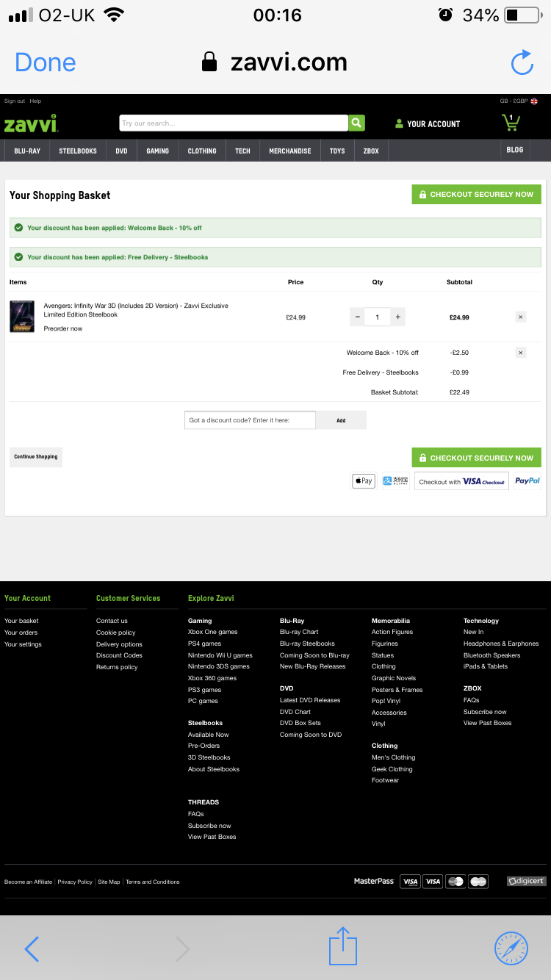551x980 pixels.
Task: Pay with the Alipay button
Action: point(396,481)
